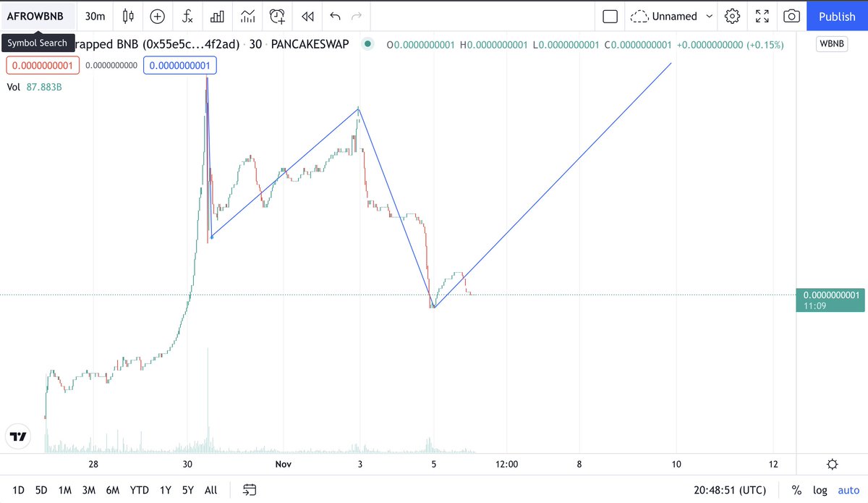
Task: Toggle auto scale for the price axis
Action: point(847,490)
